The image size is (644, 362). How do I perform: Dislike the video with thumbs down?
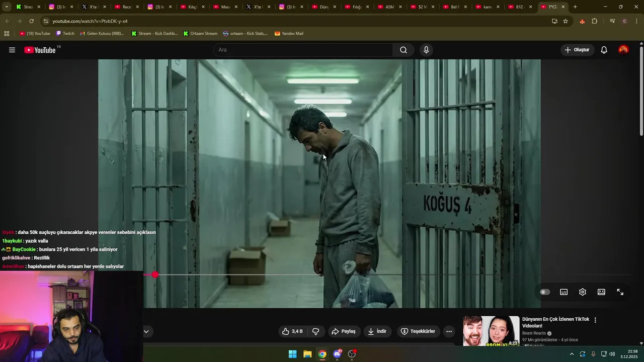click(316, 331)
